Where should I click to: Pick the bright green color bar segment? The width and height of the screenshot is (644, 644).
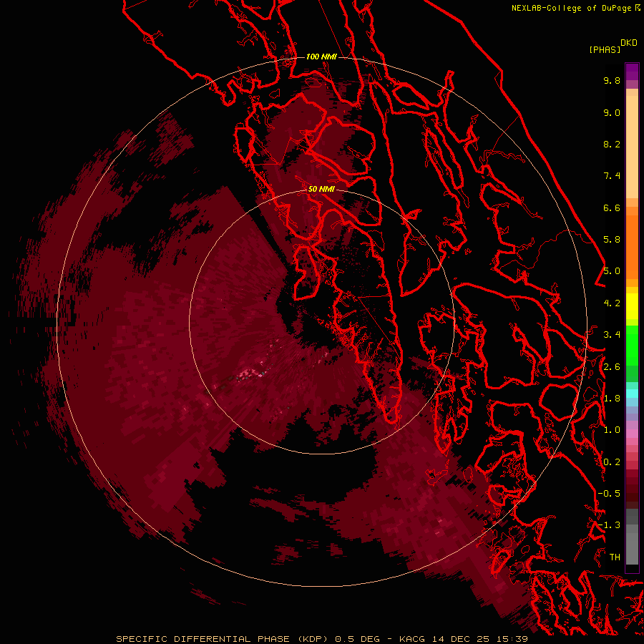point(632,346)
